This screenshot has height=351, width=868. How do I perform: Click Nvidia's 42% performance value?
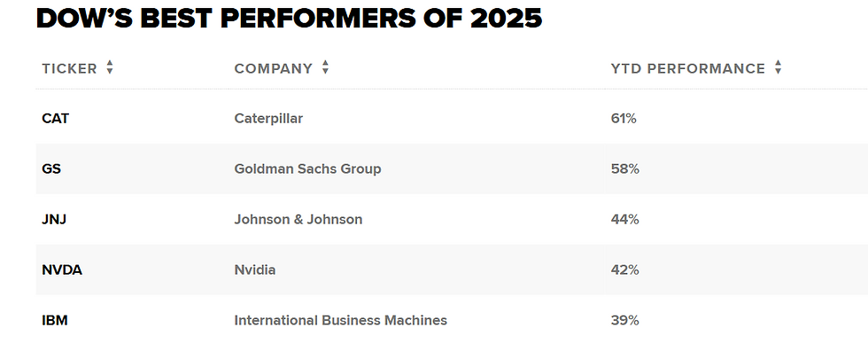625,270
